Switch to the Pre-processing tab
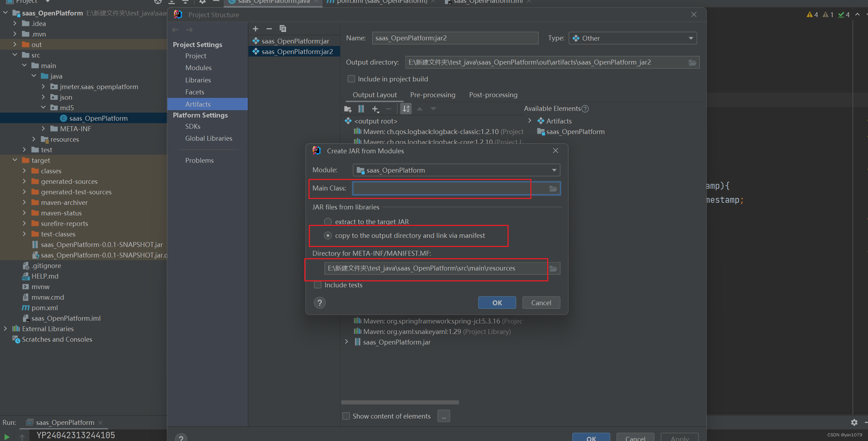Image resolution: width=868 pixels, height=441 pixels. [x=432, y=95]
